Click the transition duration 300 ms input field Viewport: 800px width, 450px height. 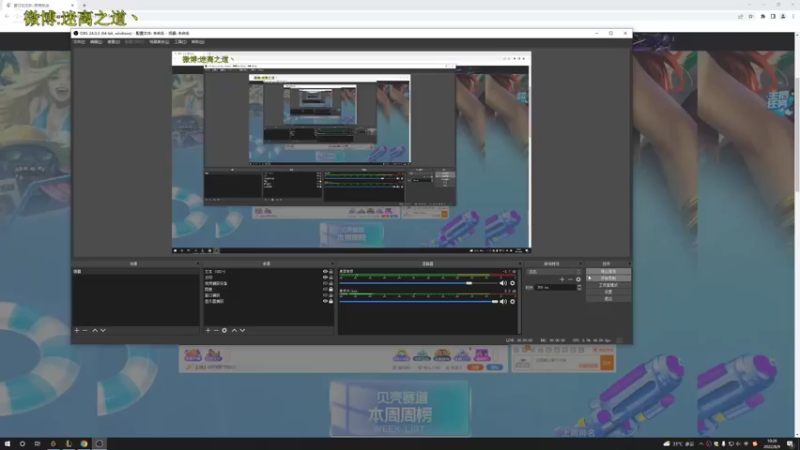[556, 287]
